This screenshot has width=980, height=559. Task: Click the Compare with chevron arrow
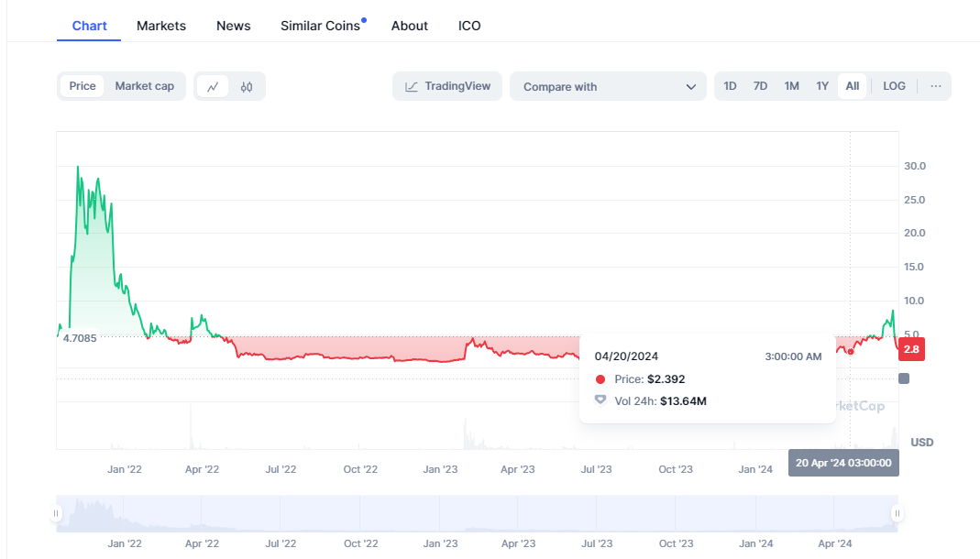tap(690, 87)
